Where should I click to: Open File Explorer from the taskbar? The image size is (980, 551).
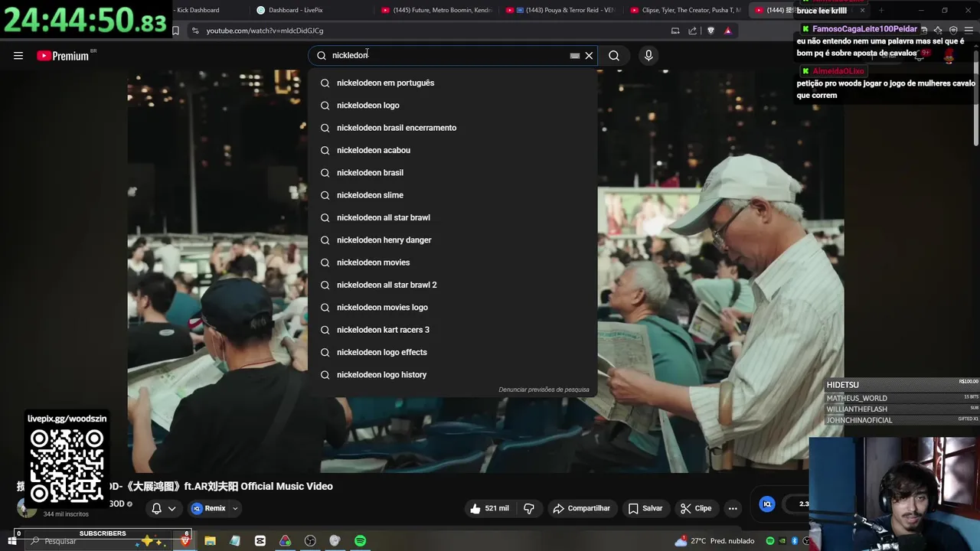[210, 541]
